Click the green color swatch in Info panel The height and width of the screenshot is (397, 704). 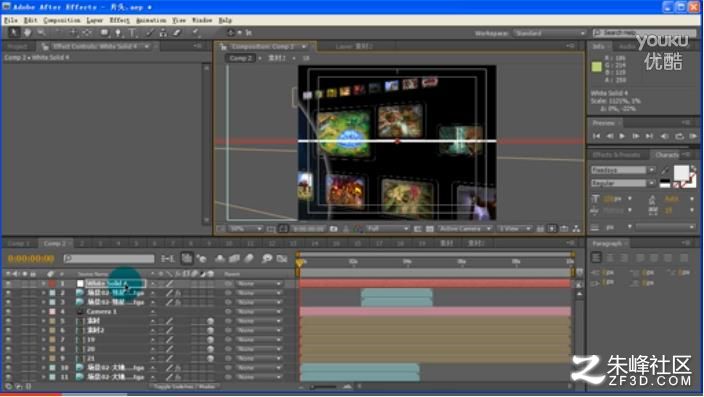596,67
